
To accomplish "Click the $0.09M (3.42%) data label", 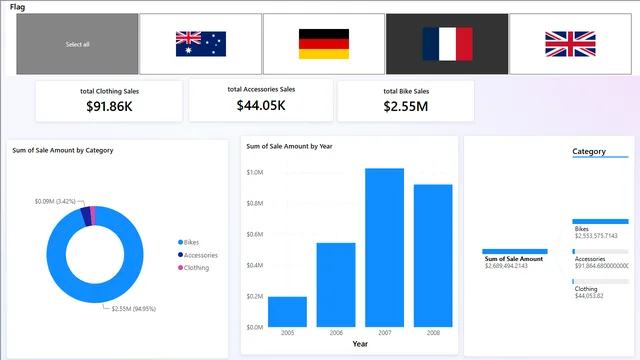I will (55, 201).
